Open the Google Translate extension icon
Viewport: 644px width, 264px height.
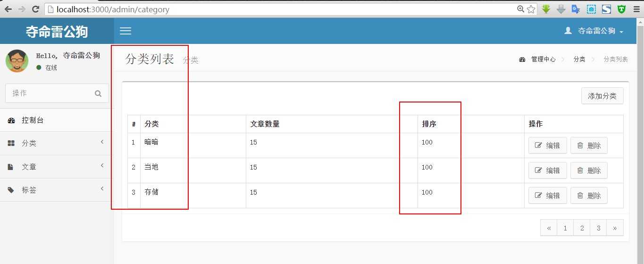pyautogui.click(x=576, y=9)
